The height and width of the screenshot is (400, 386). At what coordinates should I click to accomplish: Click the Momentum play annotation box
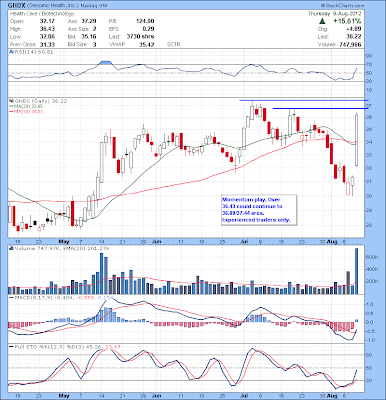(259, 210)
